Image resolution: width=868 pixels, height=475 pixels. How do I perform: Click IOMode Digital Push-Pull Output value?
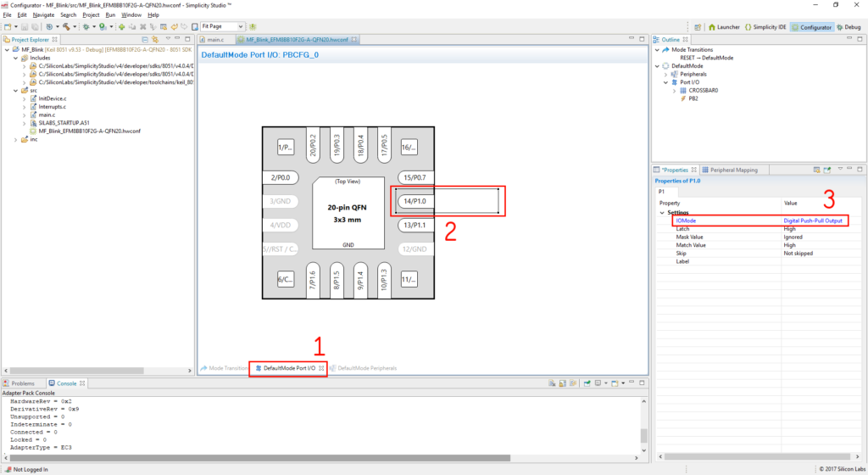click(x=812, y=221)
